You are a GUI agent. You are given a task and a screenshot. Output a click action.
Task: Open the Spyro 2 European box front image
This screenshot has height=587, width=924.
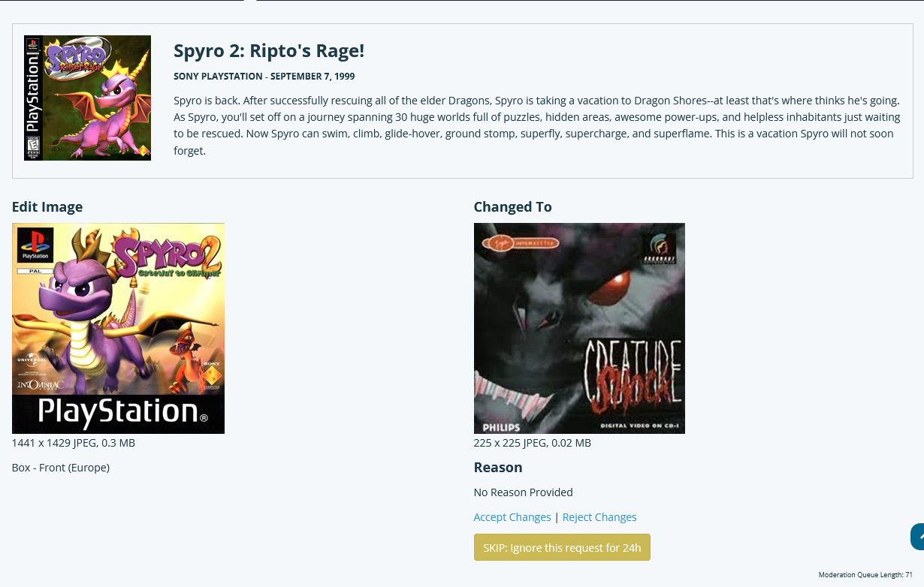coord(118,328)
